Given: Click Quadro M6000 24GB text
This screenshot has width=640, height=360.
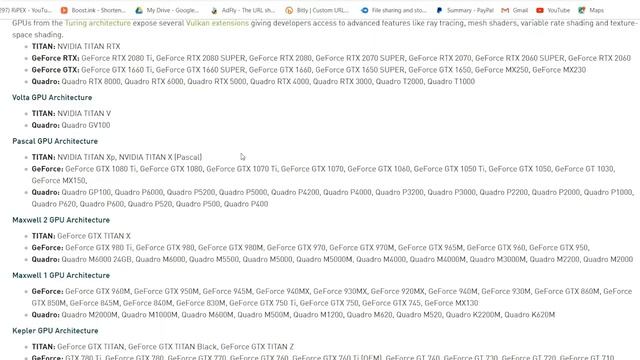Looking at the screenshot, I should pyautogui.click(x=97, y=260).
